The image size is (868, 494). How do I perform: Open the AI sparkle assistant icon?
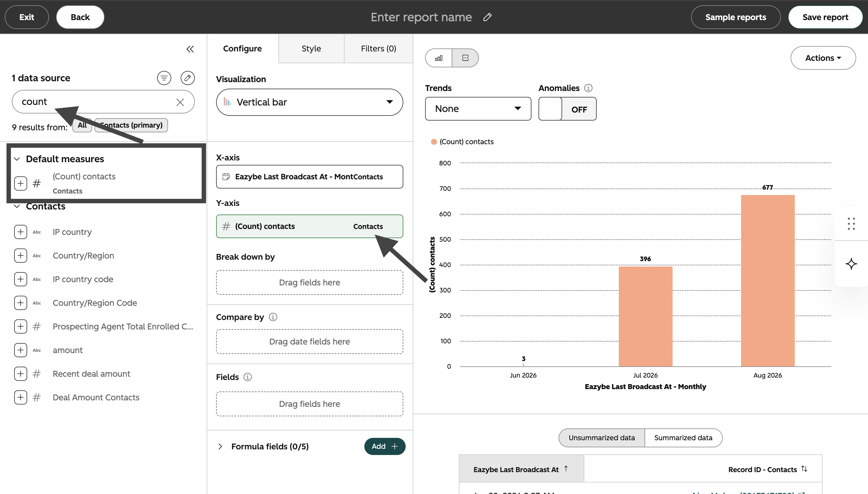[851, 264]
